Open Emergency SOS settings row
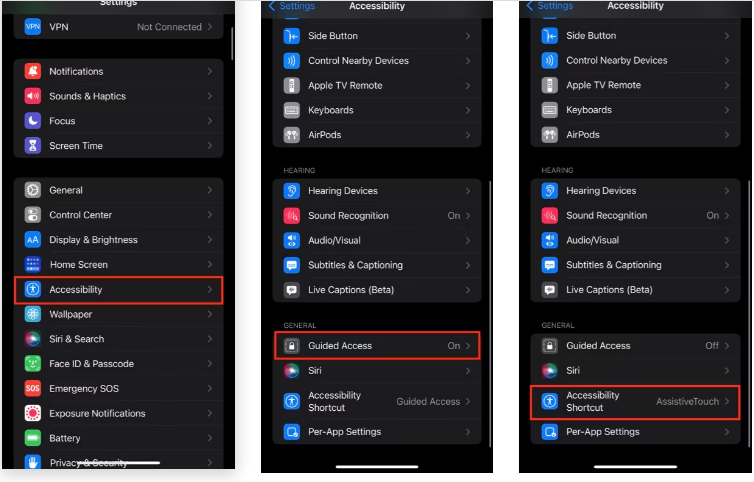This screenshot has width=754, height=482. click(119, 388)
